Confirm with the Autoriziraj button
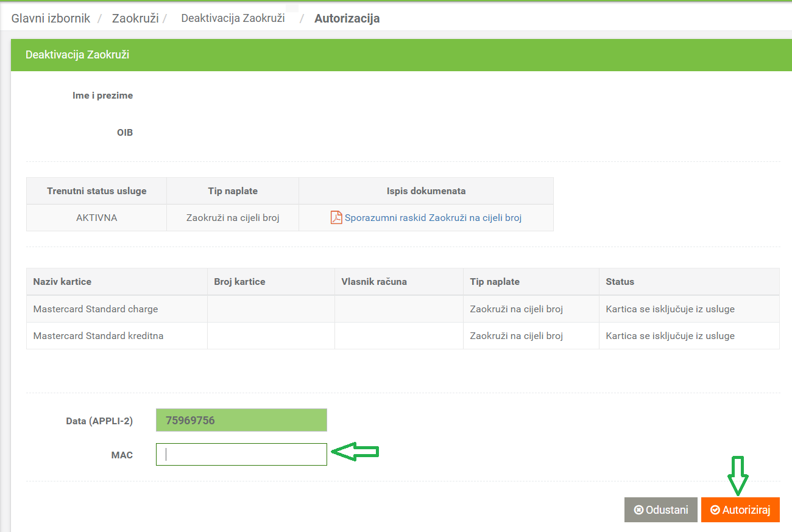This screenshot has width=792, height=532. tap(740, 509)
